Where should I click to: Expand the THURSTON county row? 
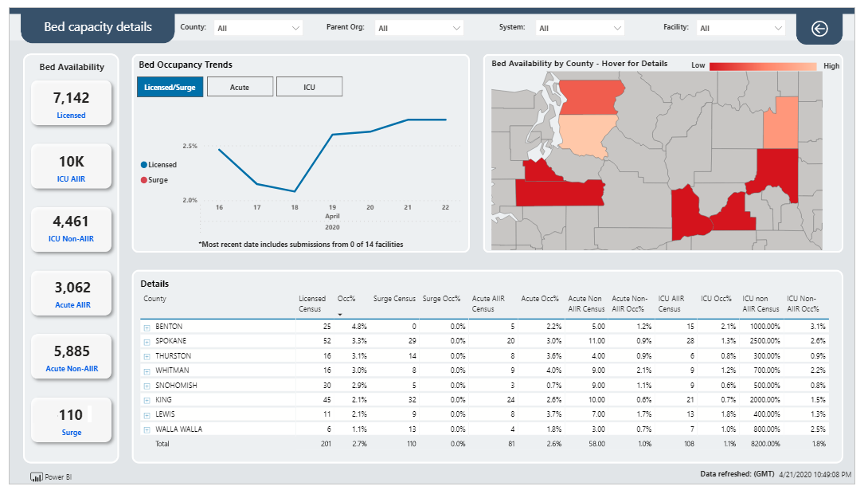(147, 357)
